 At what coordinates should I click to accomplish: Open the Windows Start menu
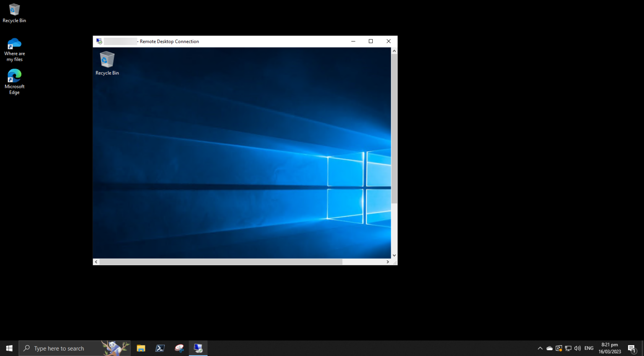pyautogui.click(x=9, y=348)
